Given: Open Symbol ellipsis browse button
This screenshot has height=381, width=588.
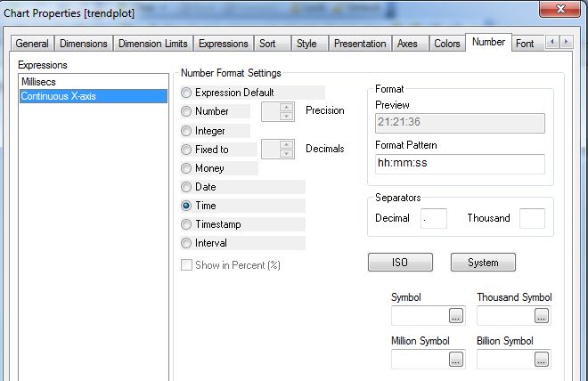Looking at the screenshot, I should [x=455, y=316].
